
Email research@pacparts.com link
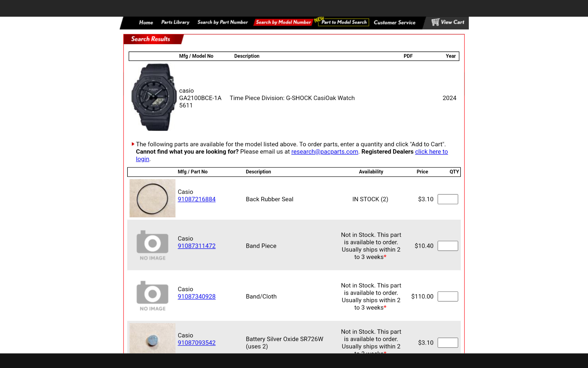tap(325, 152)
